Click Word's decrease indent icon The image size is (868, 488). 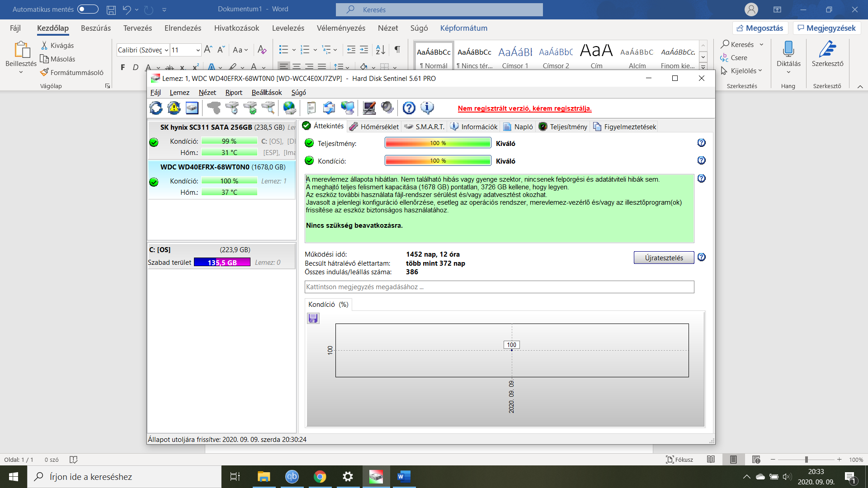tap(351, 50)
